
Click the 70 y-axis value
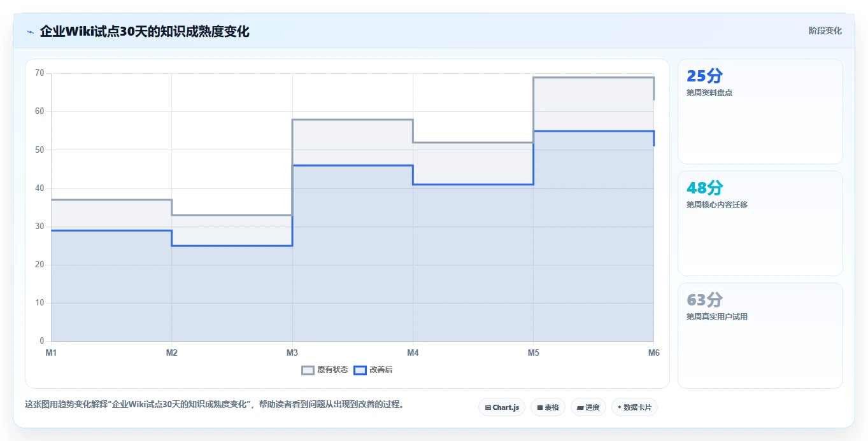tap(39, 73)
